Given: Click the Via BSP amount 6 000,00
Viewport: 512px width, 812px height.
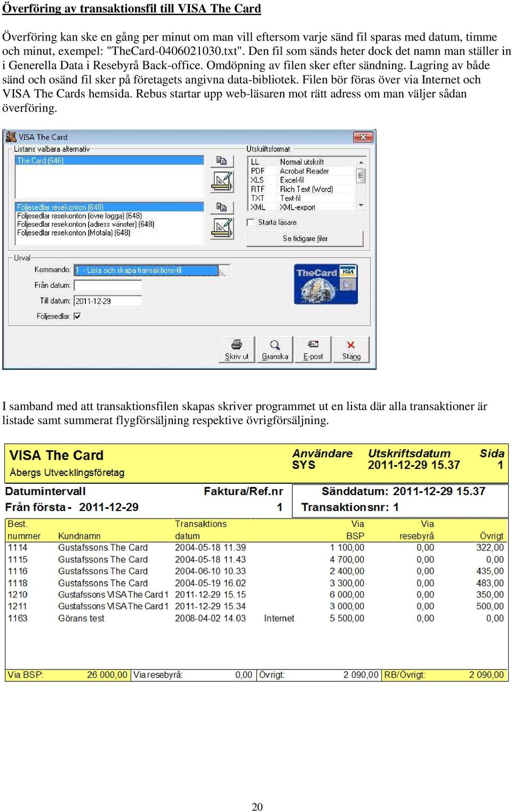Looking at the screenshot, I should point(347,594).
